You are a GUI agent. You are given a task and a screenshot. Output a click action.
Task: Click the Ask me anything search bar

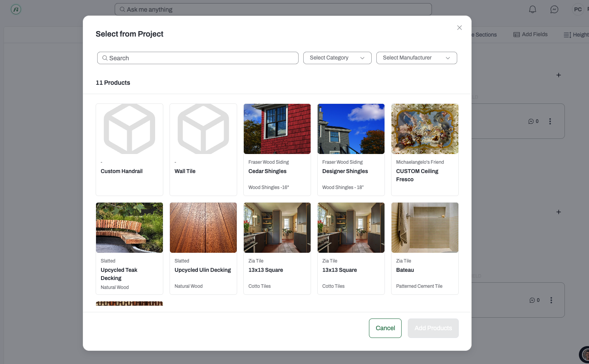click(273, 9)
